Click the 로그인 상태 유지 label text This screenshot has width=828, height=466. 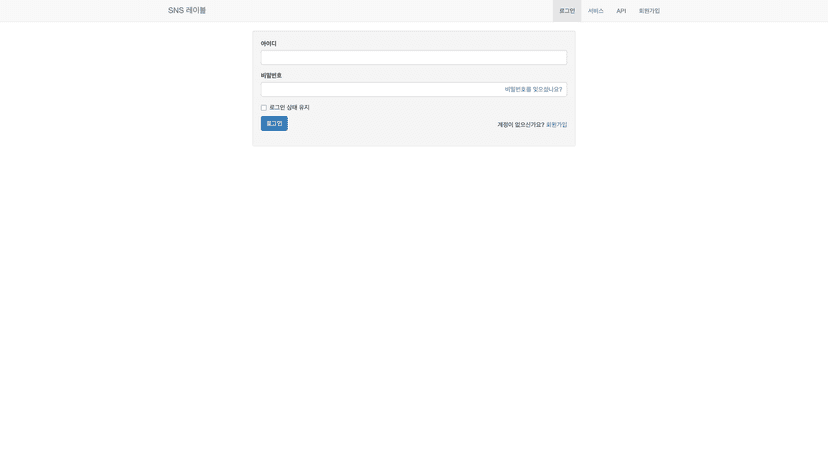click(289, 108)
